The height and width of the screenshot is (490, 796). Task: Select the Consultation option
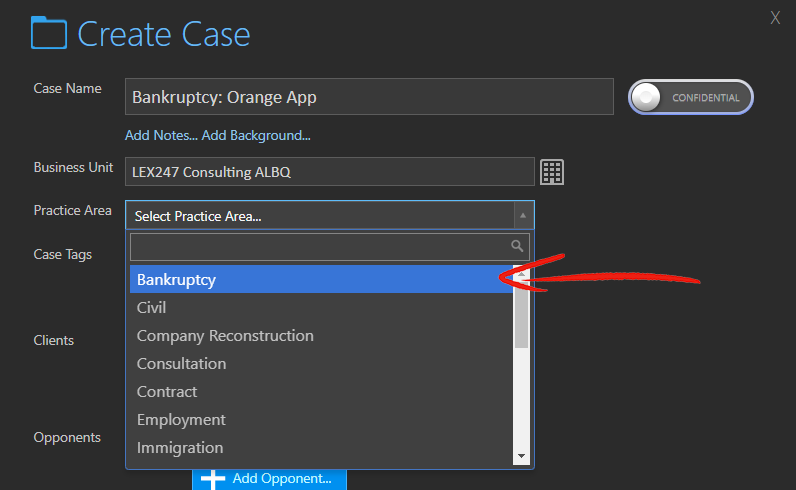tap(181, 364)
